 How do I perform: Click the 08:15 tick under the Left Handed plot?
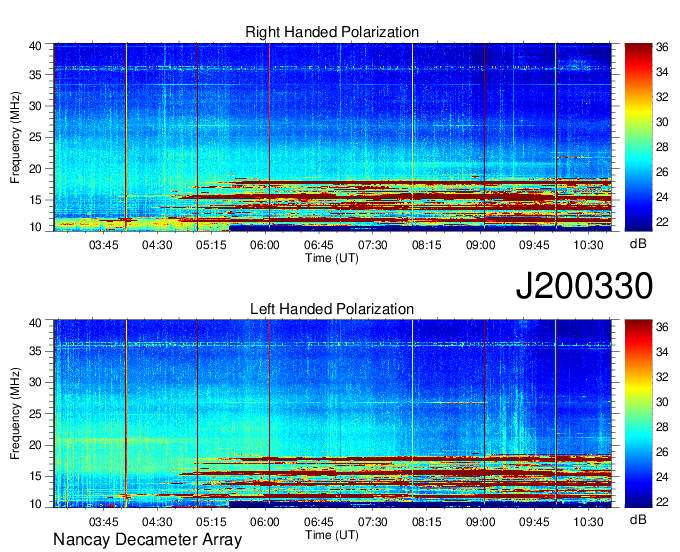(427, 522)
